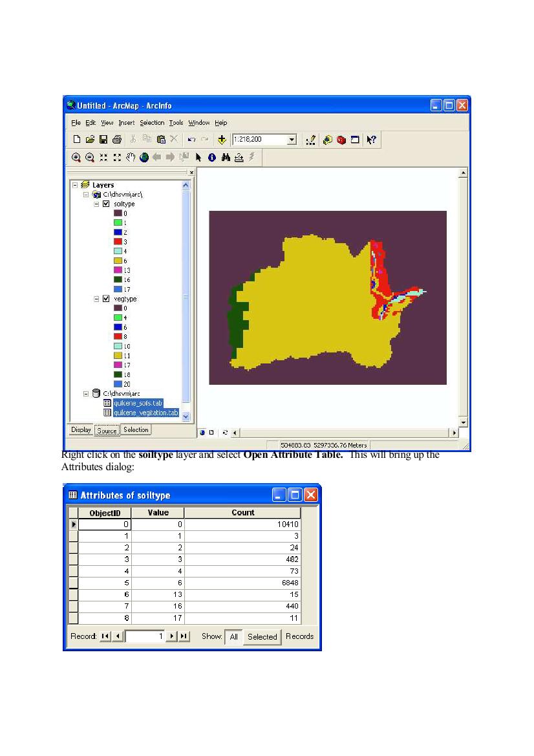
Task: Open the Editor toolbar pencil icon
Action: pyautogui.click(x=311, y=140)
